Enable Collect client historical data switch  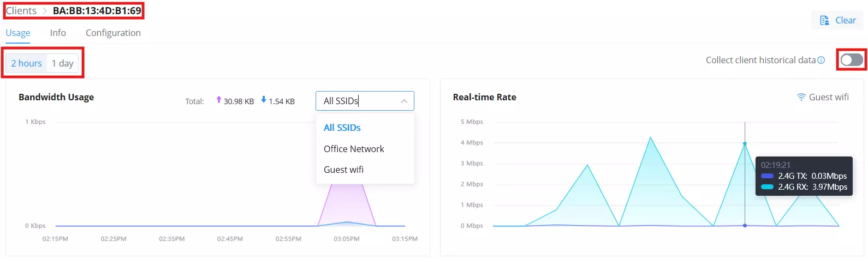tap(852, 60)
